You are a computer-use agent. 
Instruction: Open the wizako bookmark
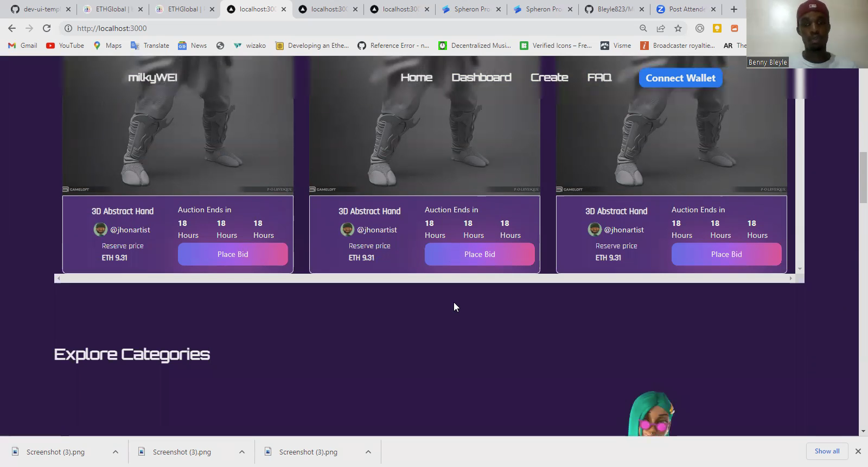point(250,46)
